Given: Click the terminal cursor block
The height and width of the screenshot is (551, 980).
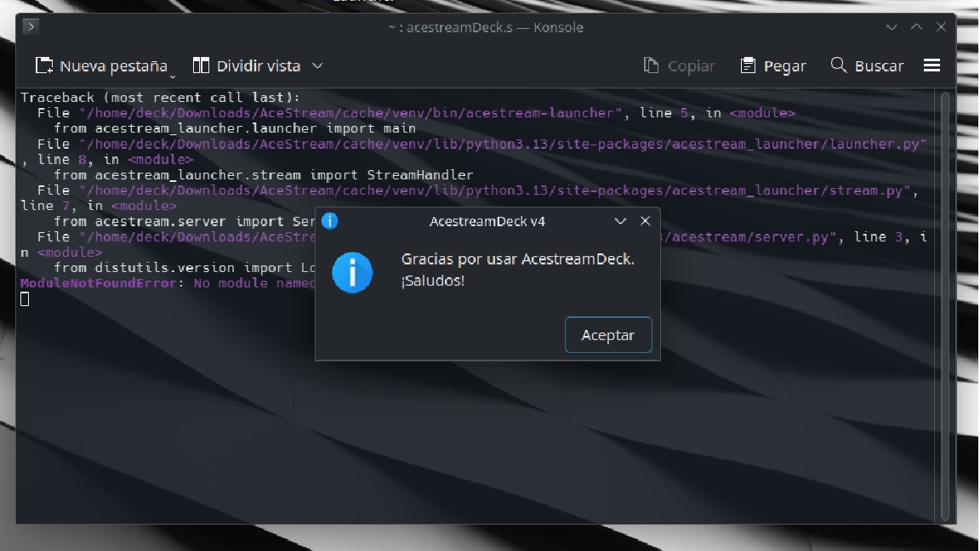Looking at the screenshot, I should point(25,299).
